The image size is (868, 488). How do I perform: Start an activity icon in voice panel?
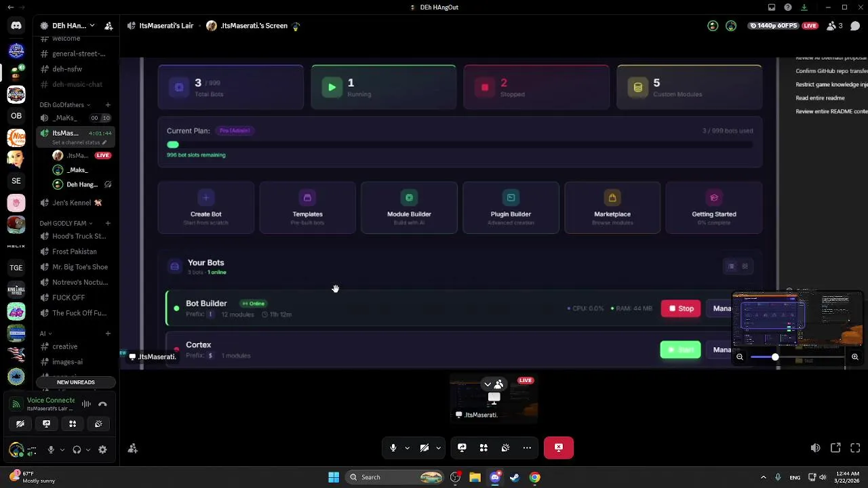click(73, 424)
